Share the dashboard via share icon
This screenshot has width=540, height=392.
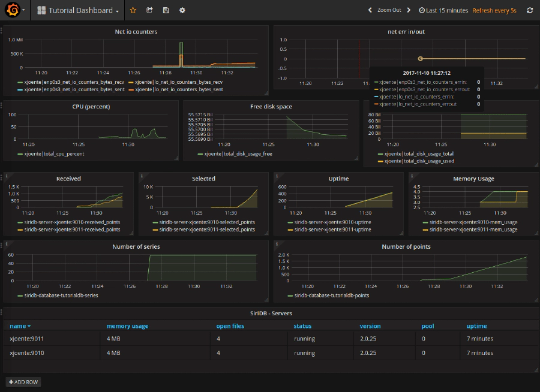[149, 10]
